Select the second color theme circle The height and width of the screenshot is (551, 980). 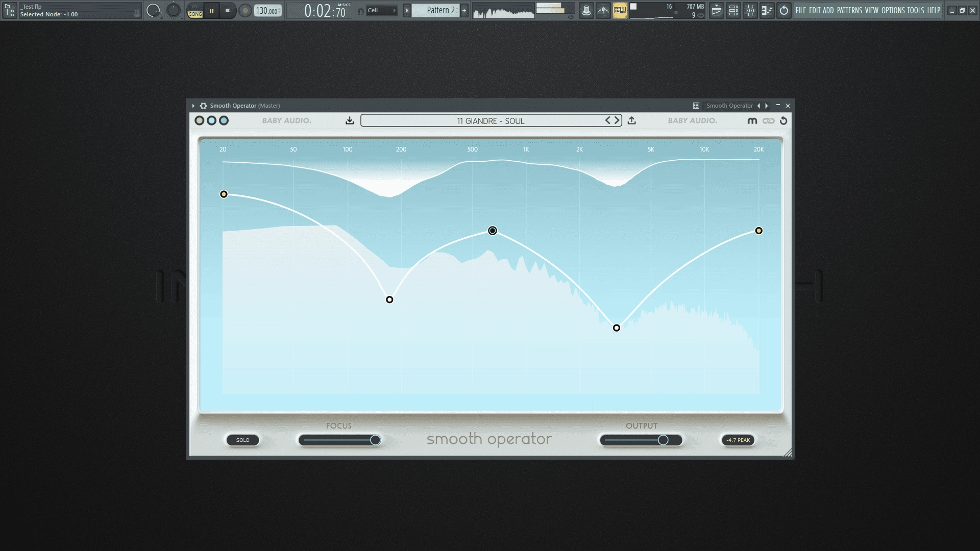212,120
